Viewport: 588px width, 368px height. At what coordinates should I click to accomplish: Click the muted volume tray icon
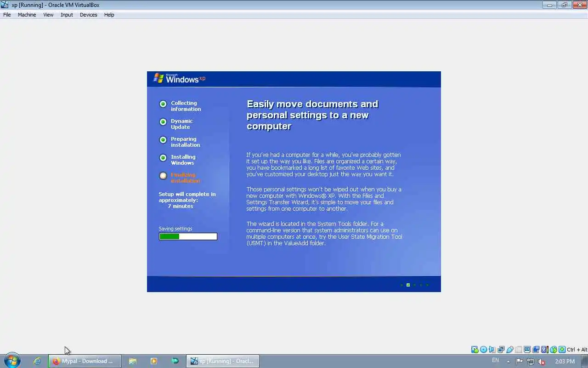tap(542, 362)
